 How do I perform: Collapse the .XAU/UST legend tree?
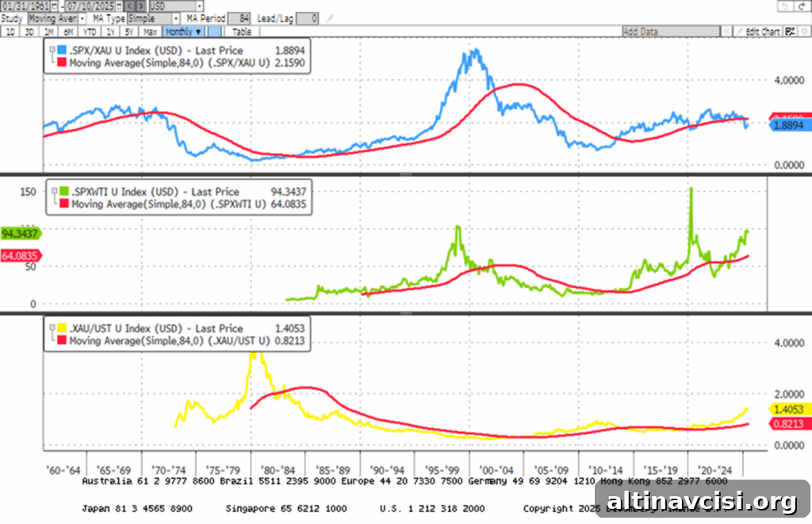coord(52,328)
